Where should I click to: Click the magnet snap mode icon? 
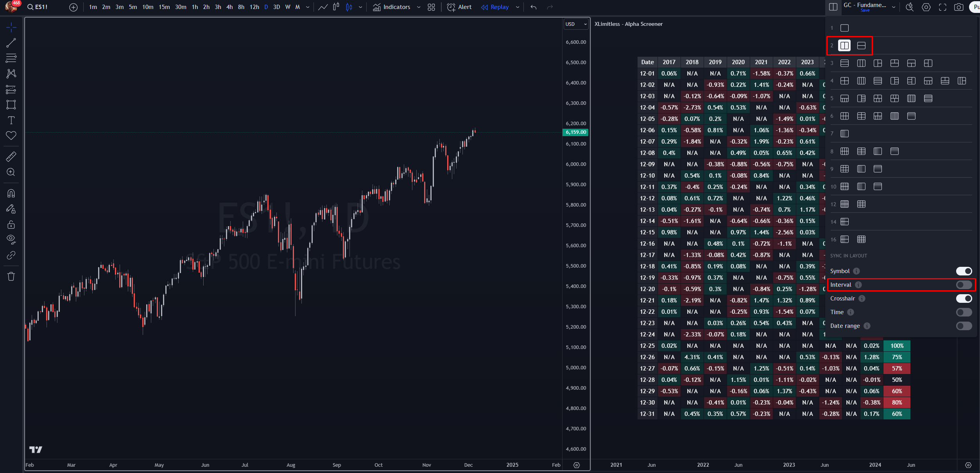click(x=11, y=193)
